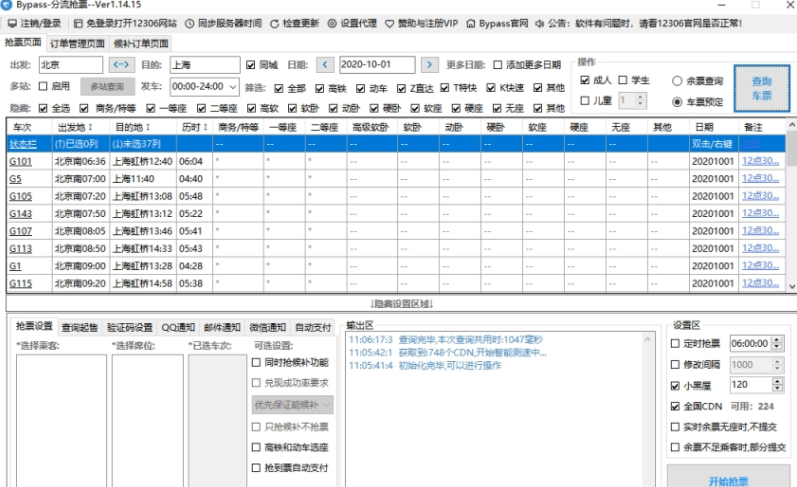Open the 微信通知 tab
797x487 pixels.
pyautogui.click(x=268, y=328)
